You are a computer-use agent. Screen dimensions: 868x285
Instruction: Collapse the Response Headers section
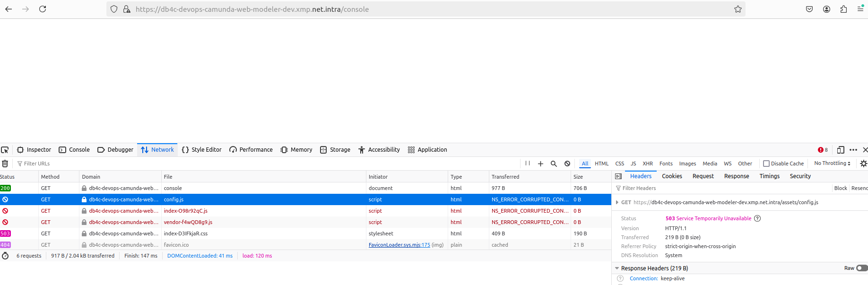pyautogui.click(x=617, y=268)
